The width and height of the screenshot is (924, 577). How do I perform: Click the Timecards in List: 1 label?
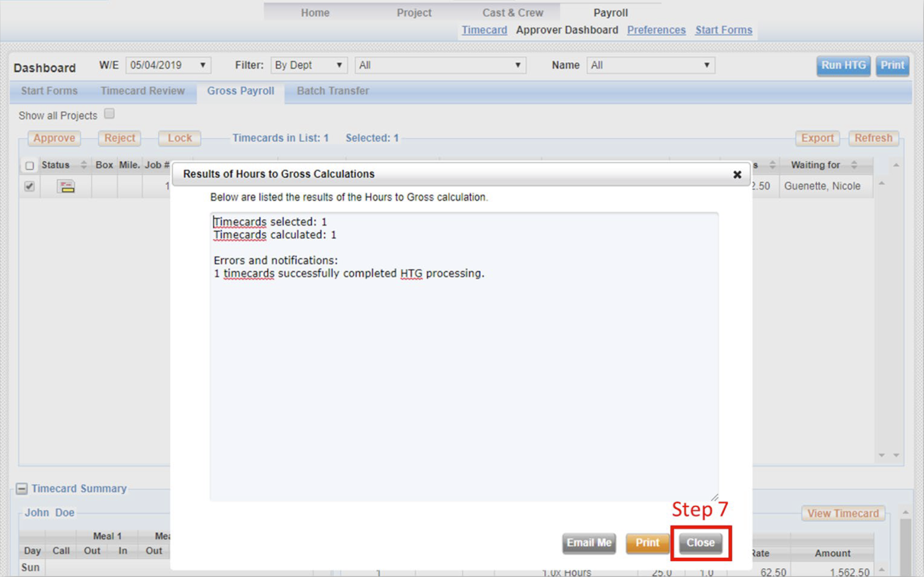281,138
